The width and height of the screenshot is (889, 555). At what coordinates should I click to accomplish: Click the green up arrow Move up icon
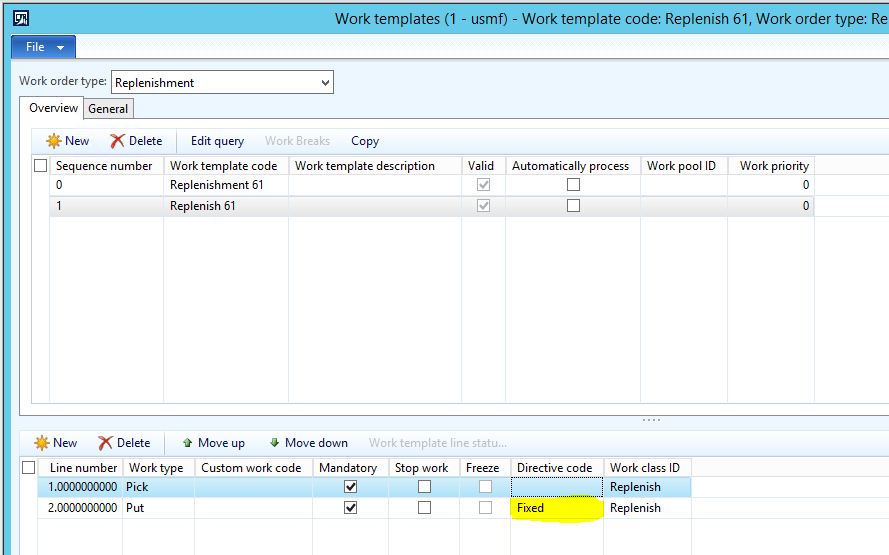pos(188,443)
